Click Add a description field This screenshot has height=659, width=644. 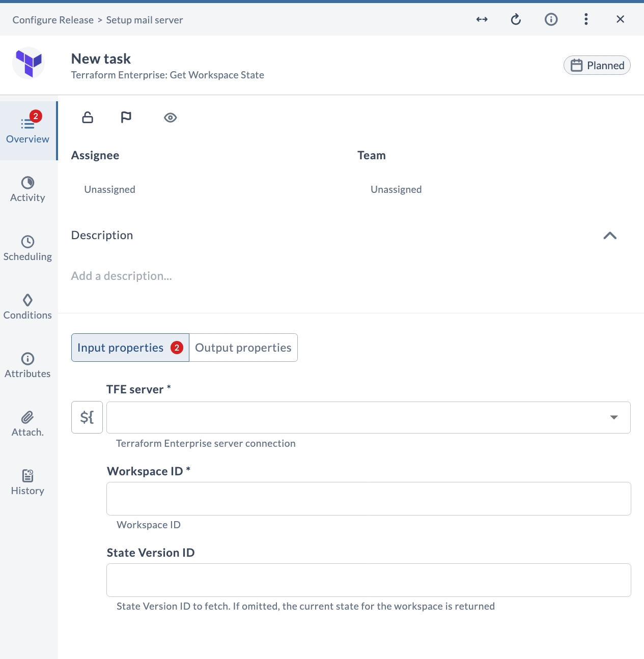click(x=122, y=276)
